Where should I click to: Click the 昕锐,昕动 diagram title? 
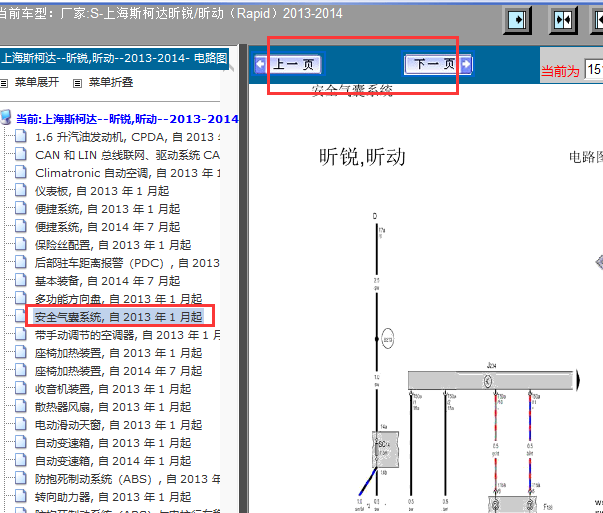click(x=362, y=157)
